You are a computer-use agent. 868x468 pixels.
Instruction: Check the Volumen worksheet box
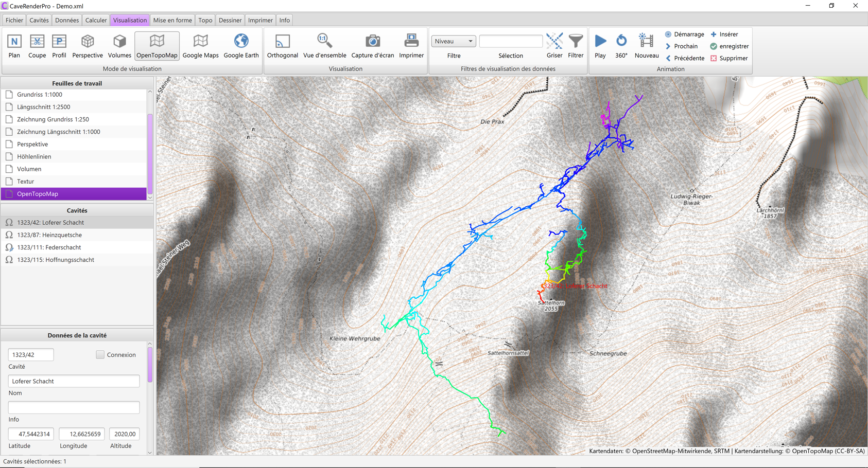[x=9, y=169]
